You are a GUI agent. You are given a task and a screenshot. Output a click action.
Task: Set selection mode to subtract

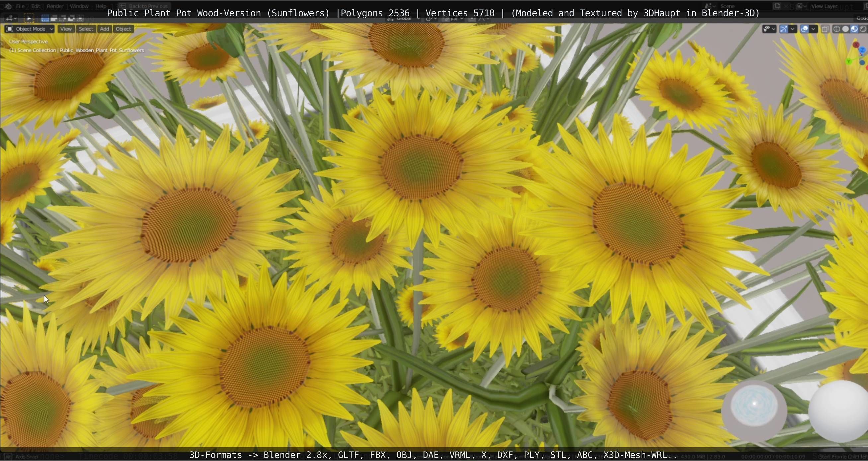coord(63,18)
